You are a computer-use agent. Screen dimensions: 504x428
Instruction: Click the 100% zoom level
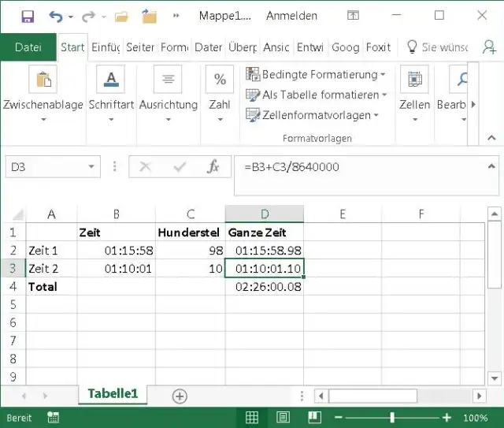475,418
